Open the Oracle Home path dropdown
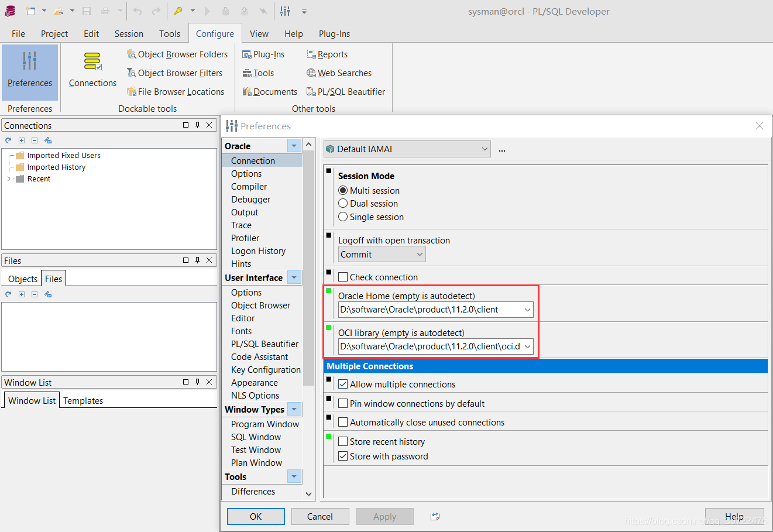773x532 pixels. (527, 310)
